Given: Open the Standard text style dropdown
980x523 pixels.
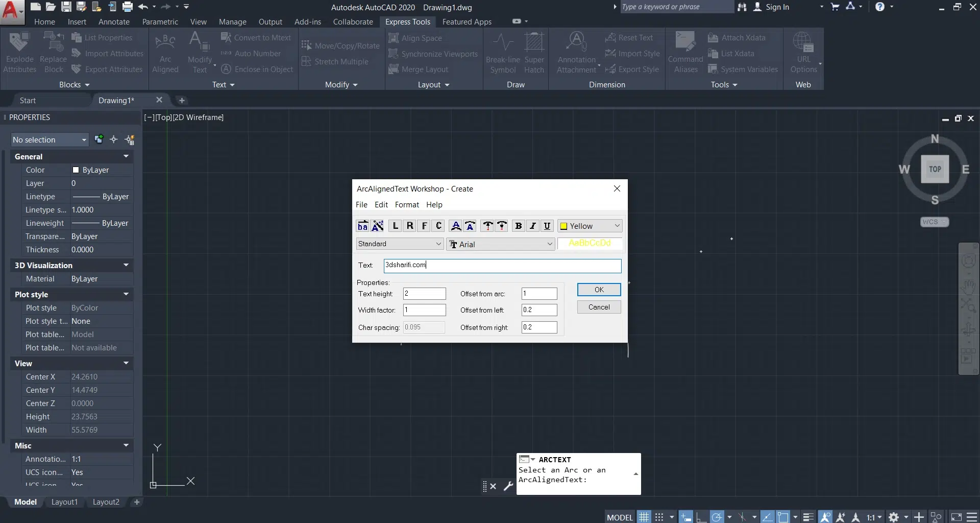Looking at the screenshot, I should [400, 244].
